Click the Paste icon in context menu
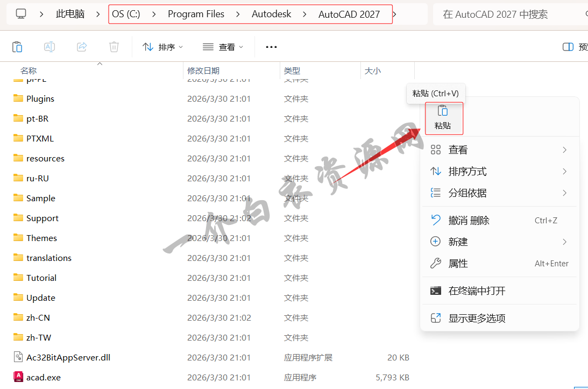This screenshot has width=588, height=389. click(x=443, y=111)
